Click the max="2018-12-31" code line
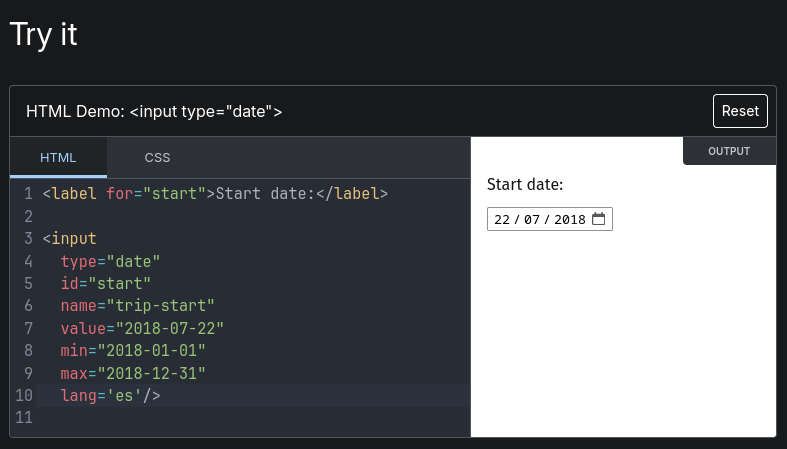The image size is (787, 449). pyautogui.click(x=133, y=373)
